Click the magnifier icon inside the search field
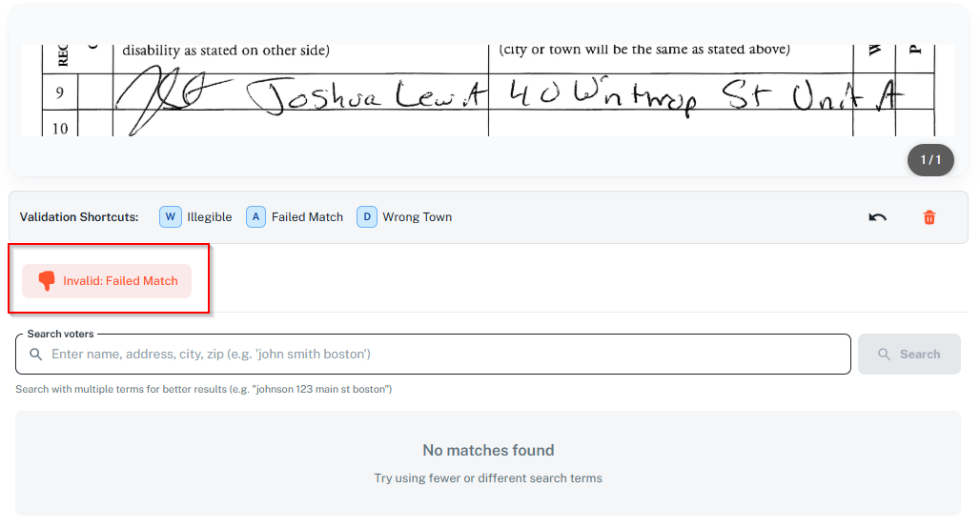The image size is (980, 528). click(x=36, y=355)
